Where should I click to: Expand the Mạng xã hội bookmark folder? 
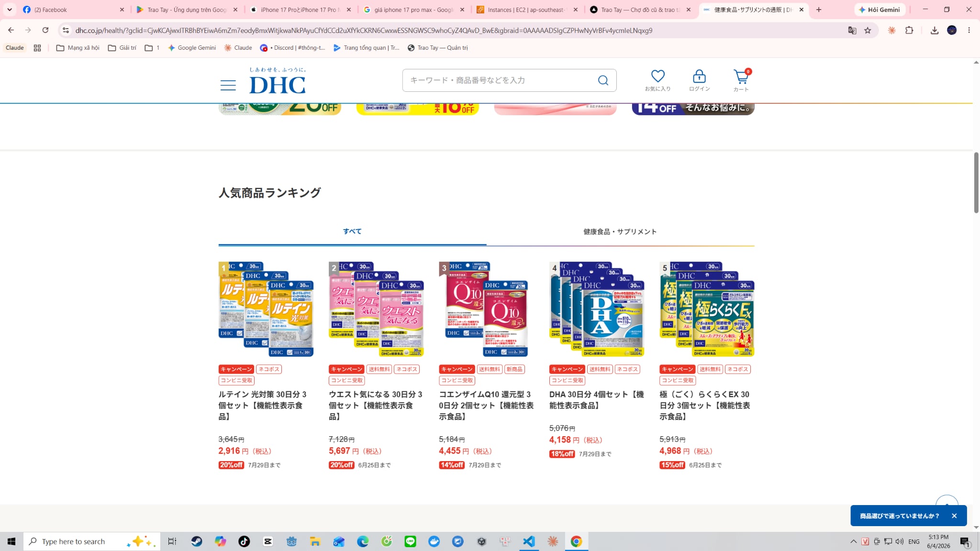(78, 48)
